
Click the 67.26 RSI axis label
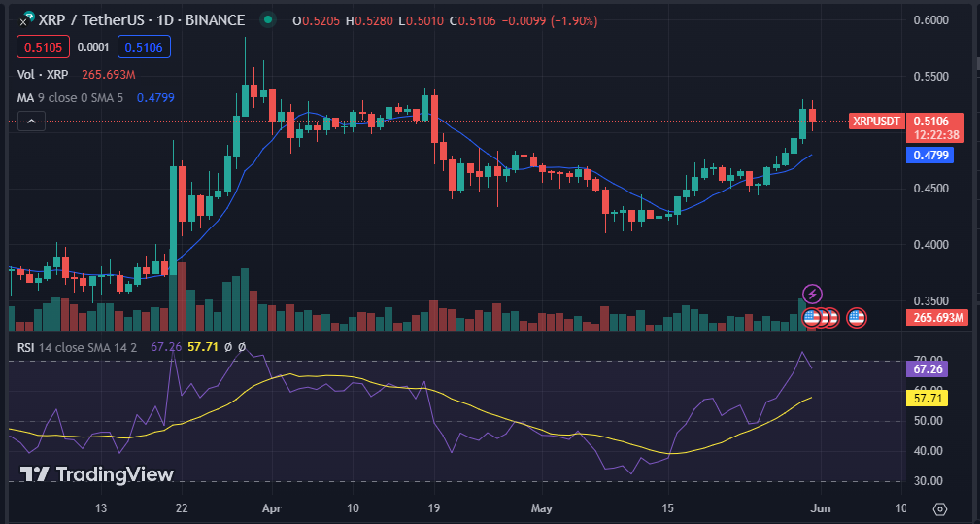coord(927,368)
